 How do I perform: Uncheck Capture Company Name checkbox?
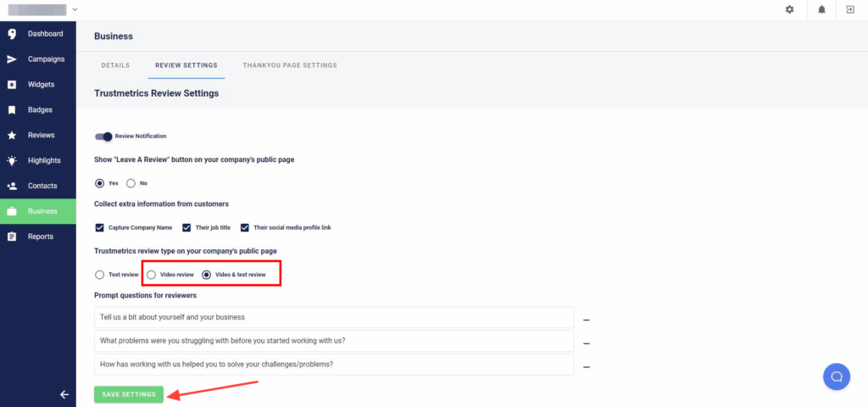click(x=100, y=227)
